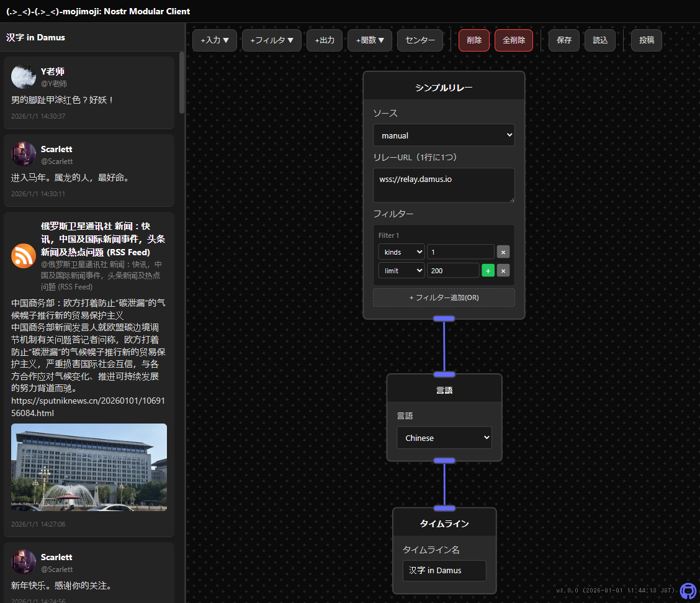This screenshot has width=700, height=603.
Task: Click the mojimoji Nostr Modular Client title
Action: 98,11
